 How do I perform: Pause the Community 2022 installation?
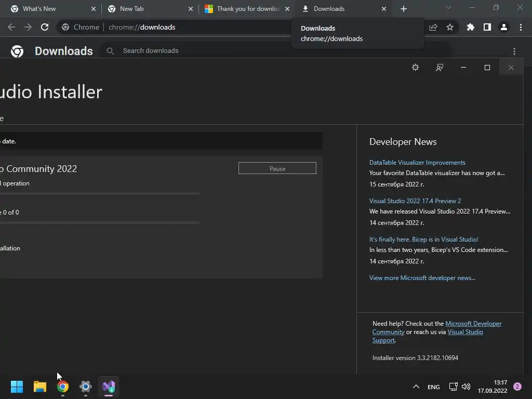pos(277,168)
